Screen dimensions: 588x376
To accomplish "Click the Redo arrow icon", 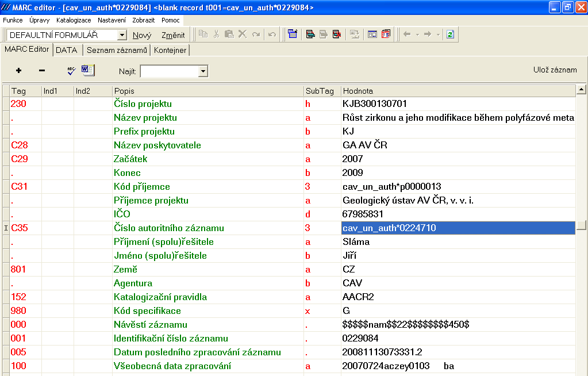I will pos(256,34).
